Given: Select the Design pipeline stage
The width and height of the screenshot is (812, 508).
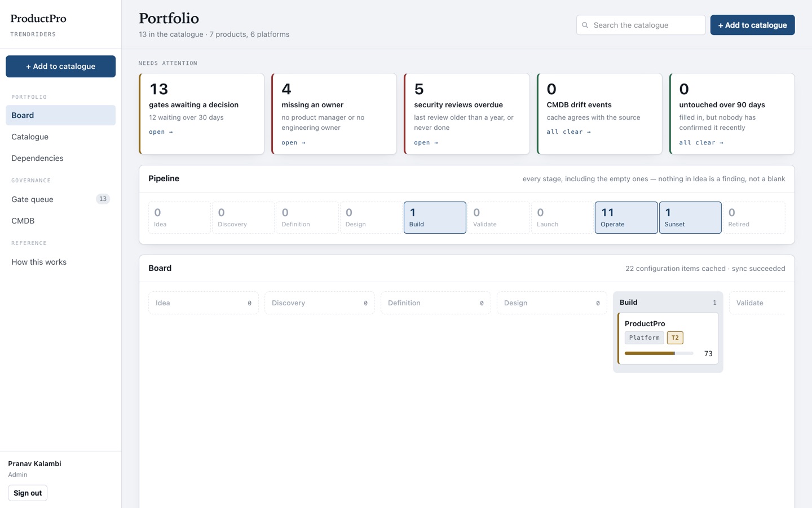Looking at the screenshot, I should (371, 217).
